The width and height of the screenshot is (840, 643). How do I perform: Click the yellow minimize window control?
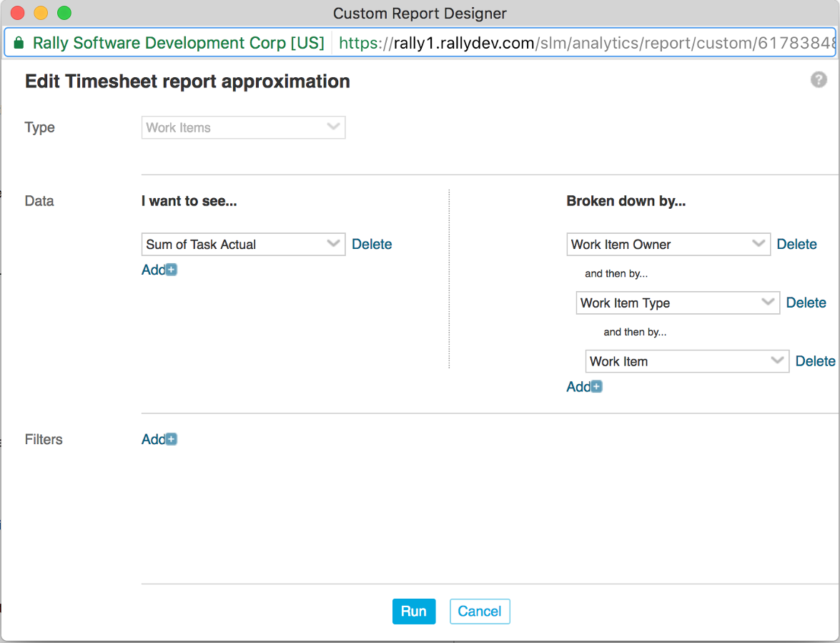tap(41, 12)
